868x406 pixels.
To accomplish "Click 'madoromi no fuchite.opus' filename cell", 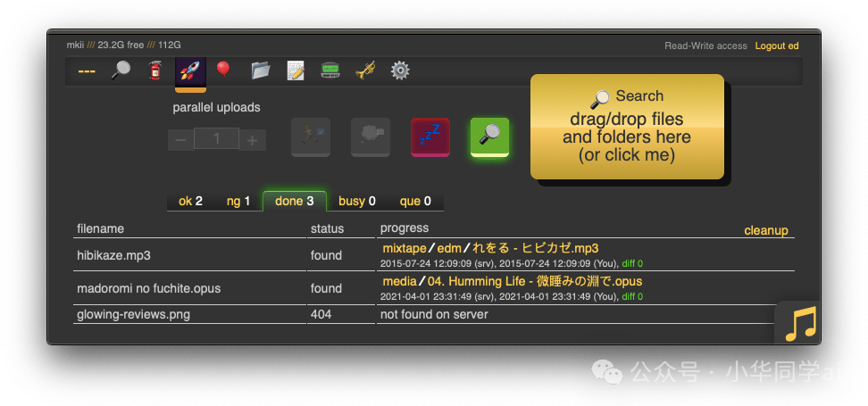I will click(x=189, y=288).
